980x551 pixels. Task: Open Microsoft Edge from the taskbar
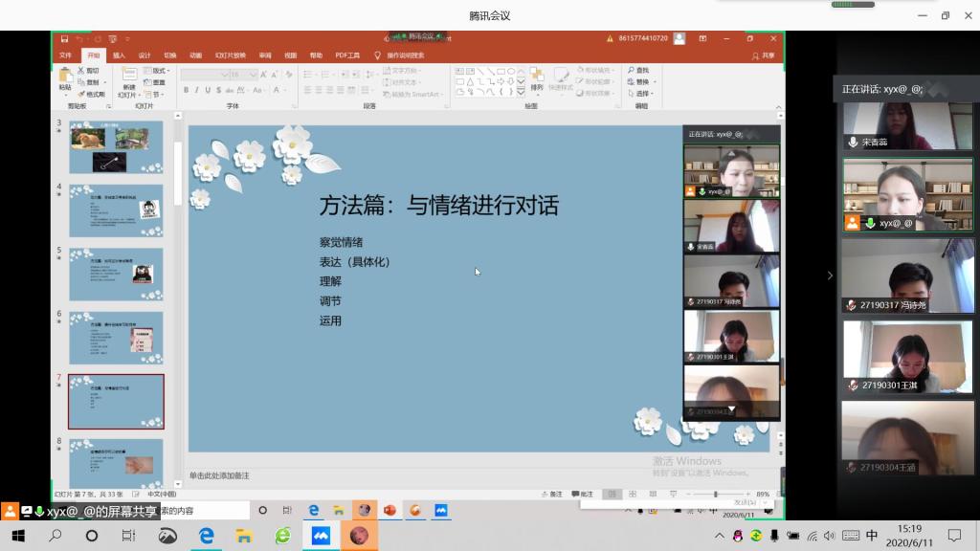click(207, 536)
